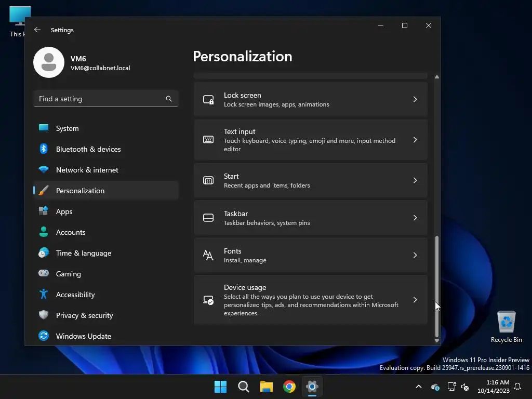Open taskbar Search magnifier
This screenshot has height=399, width=532.
[244, 387]
